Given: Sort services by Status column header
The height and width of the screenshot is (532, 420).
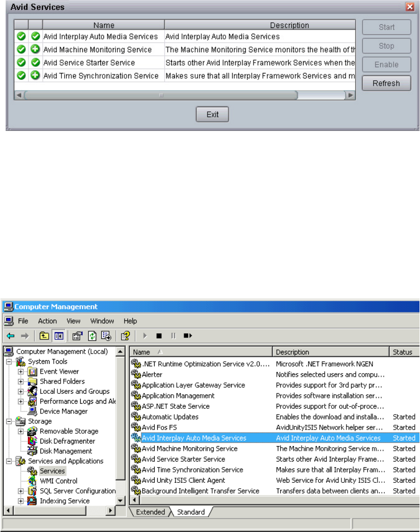Looking at the screenshot, I should tap(404, 352).
